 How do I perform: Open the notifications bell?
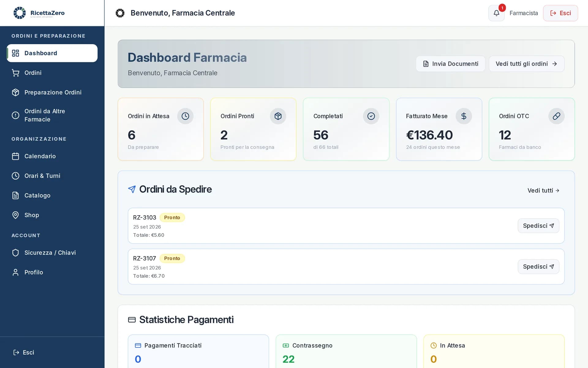(x=496, y=13)
